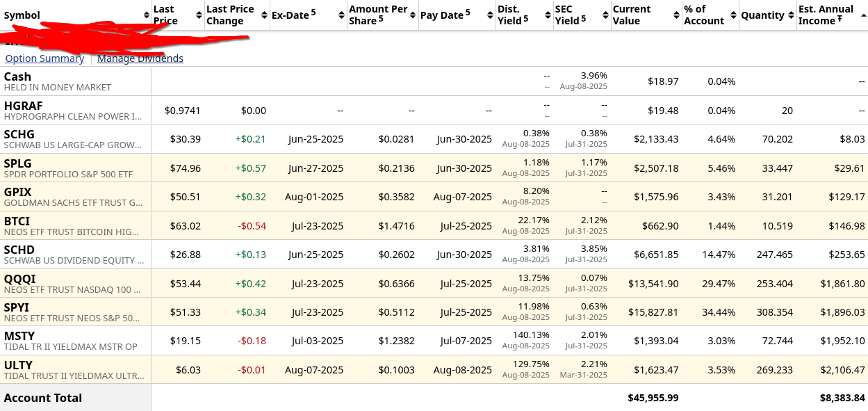The image size is (868, 411).
Task: Click the Account Total row label
Action: tap(43, 398)
